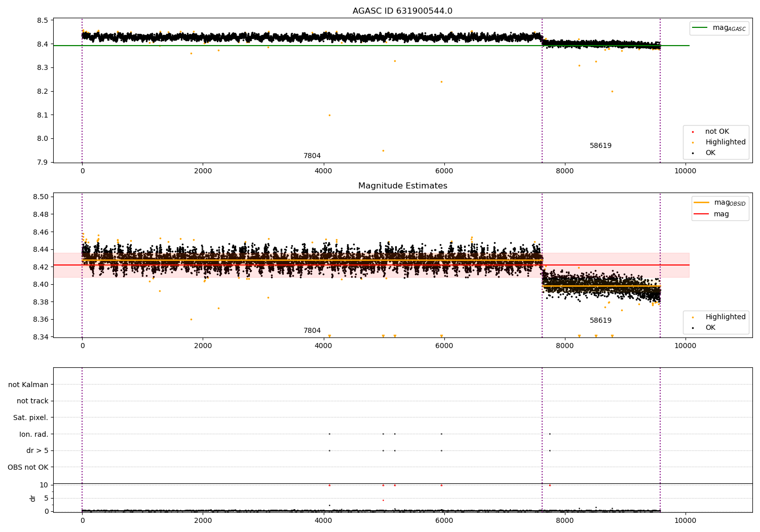Click the '10' tick on the dr axis
The width and height of the screenshot is (760, 532).
point(44,485)
